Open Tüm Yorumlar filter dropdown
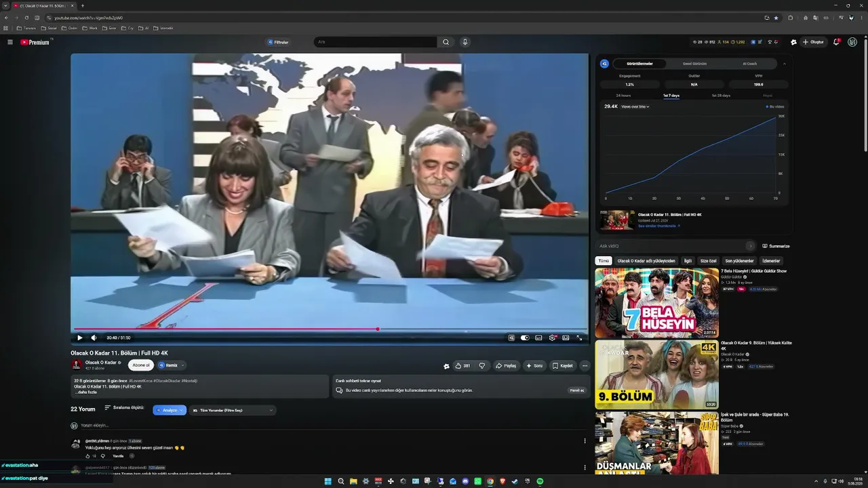Viewport: 868px width, 488px height. click(232, 410)
